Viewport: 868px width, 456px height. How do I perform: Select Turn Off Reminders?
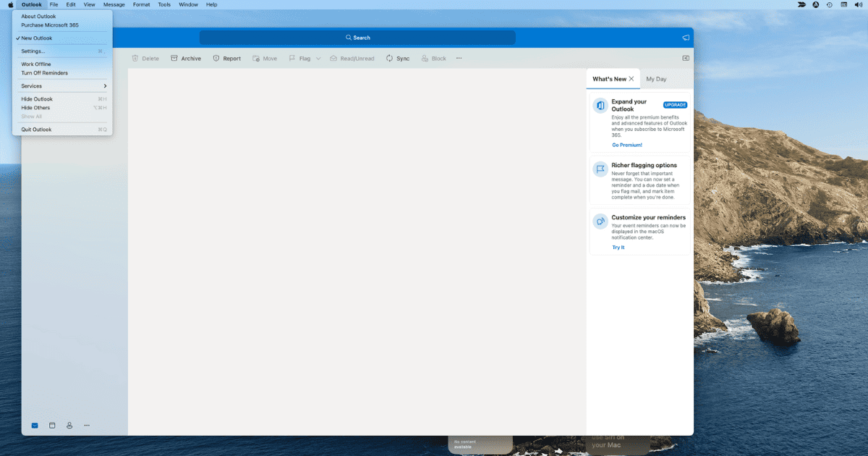click(44, 73)
